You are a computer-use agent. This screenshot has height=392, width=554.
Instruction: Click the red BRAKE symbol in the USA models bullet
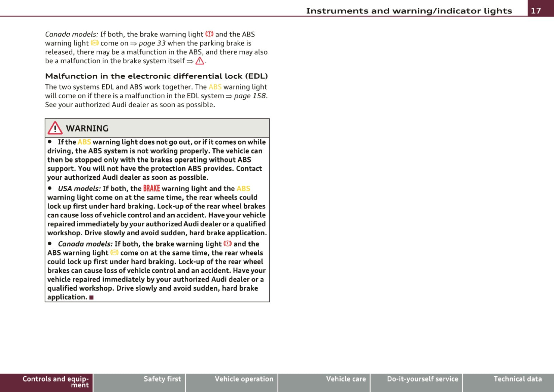151,188
